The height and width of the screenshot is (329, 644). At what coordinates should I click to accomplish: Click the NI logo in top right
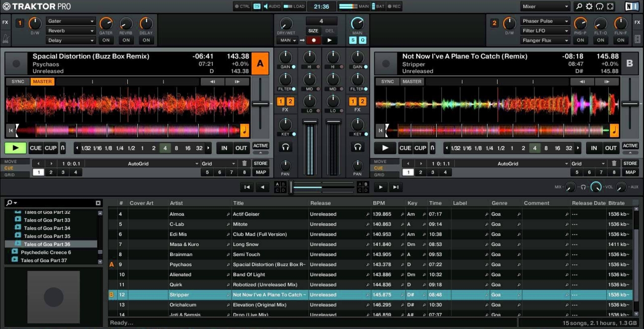(x=631, y=7)
